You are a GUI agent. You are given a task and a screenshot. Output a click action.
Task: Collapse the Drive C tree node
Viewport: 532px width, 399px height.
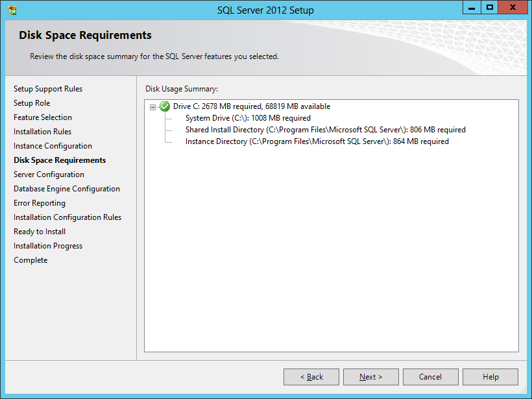pos(152,107)
